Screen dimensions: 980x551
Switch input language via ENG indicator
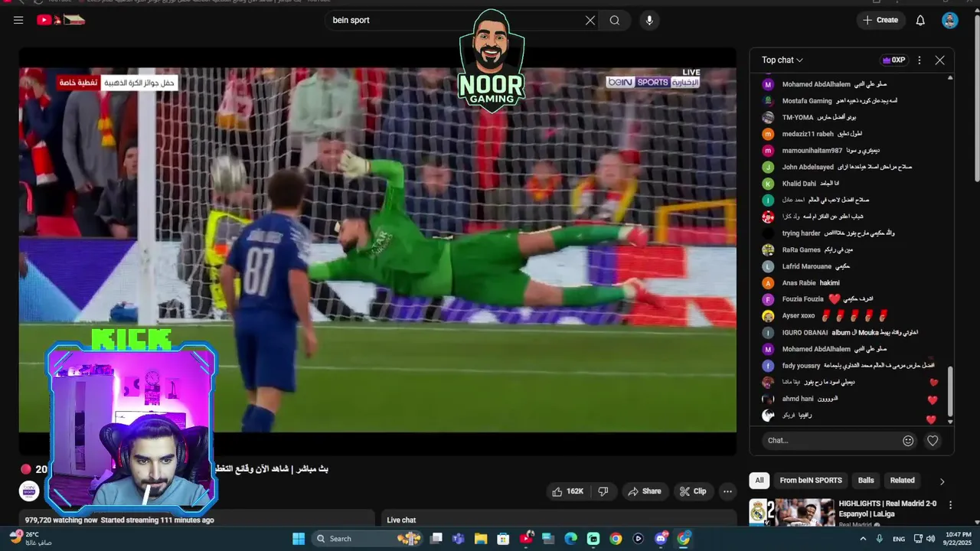pos(899,539)
